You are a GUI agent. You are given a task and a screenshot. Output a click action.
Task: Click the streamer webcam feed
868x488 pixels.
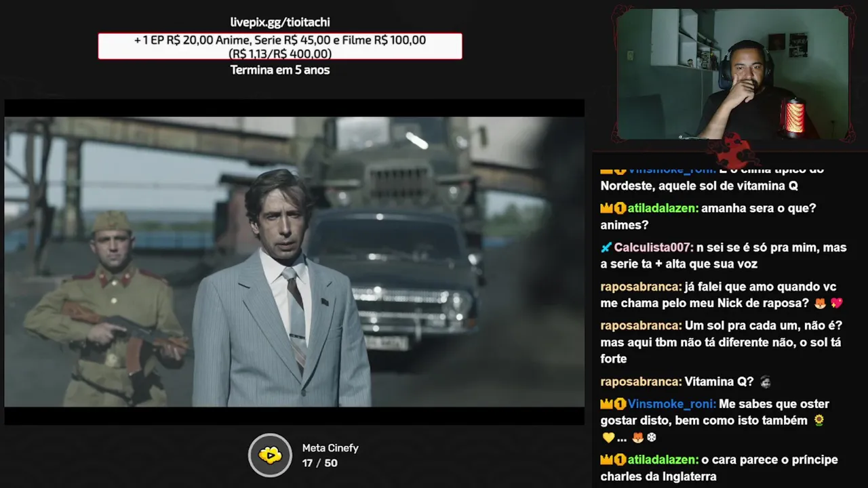pos(732,74)
